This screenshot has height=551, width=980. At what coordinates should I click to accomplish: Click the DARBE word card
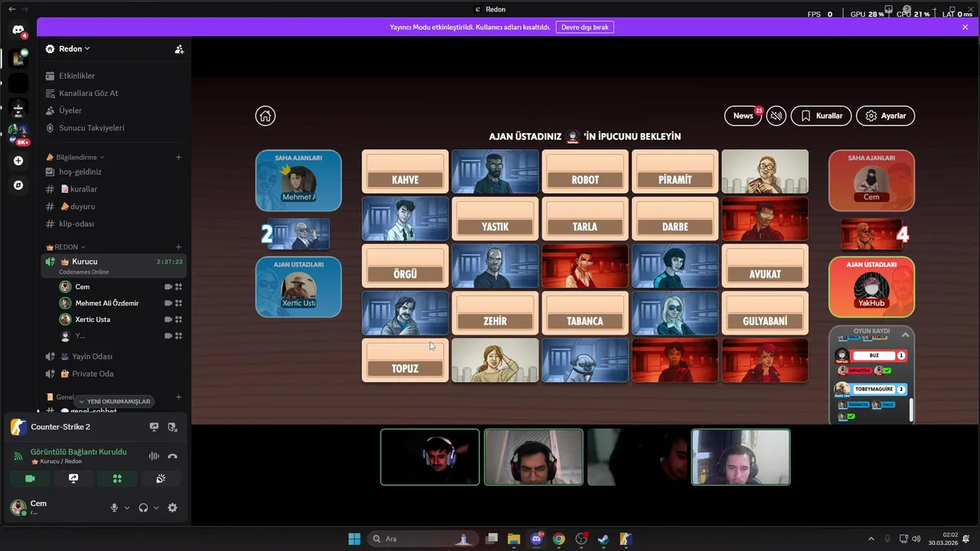675,219
